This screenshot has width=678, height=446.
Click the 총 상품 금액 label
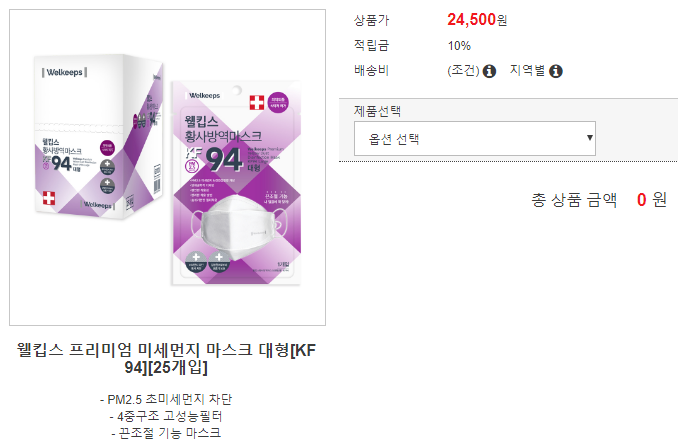click(x=574, y=200)
